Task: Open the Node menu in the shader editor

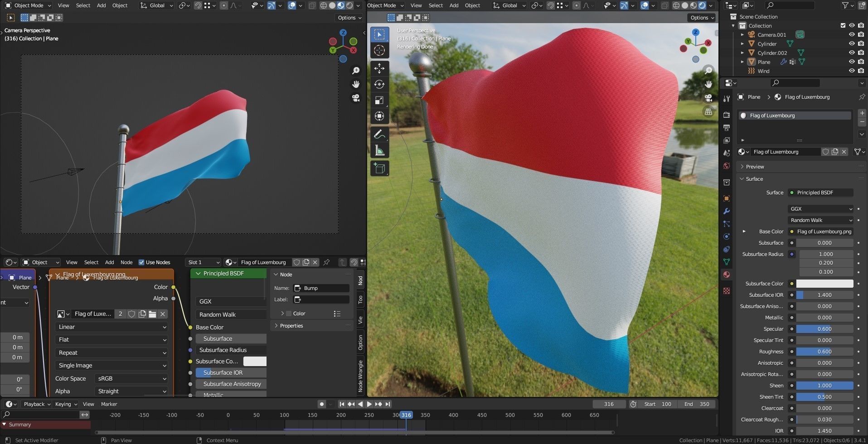Action: [126, 262]
